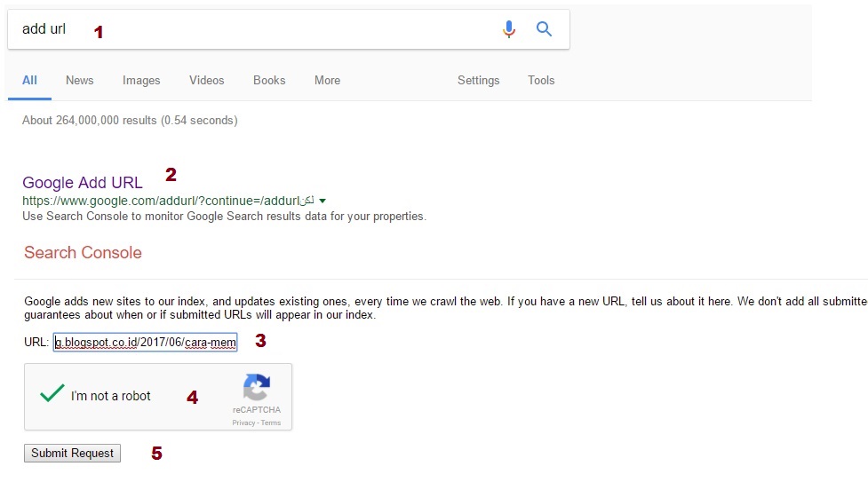Click the voice search microphone icon
This screenshot has height=482, width=868.
point(509,28)
